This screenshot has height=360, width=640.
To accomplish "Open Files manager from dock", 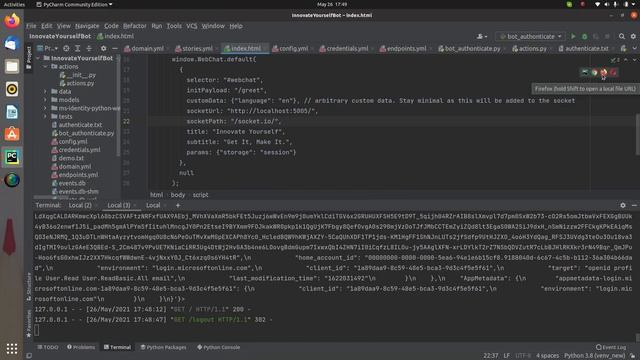I will pos(12,66).
